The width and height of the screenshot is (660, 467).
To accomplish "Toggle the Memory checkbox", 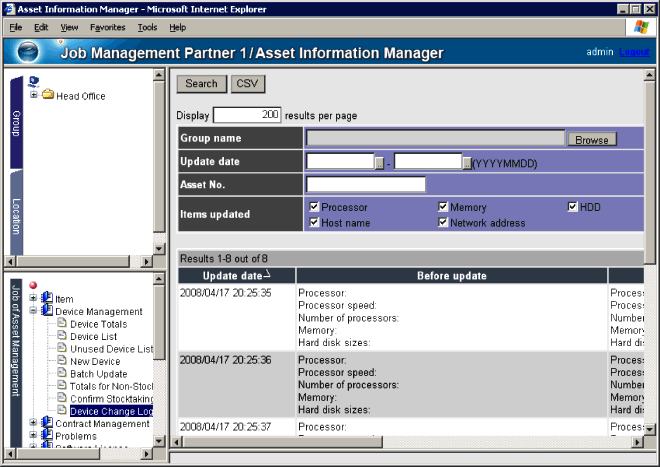I will (x=442, y=207).
